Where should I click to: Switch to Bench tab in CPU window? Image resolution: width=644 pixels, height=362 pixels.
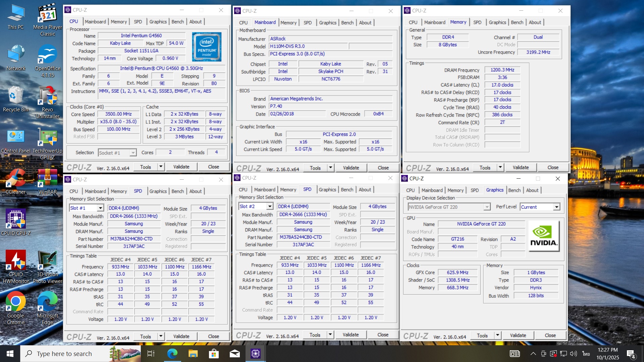[x=177, y=22]
